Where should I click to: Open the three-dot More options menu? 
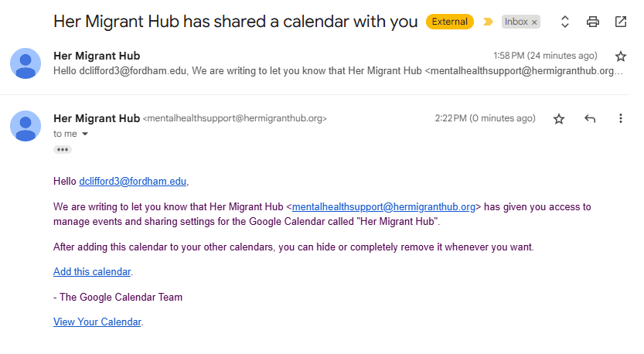point(620,118)
